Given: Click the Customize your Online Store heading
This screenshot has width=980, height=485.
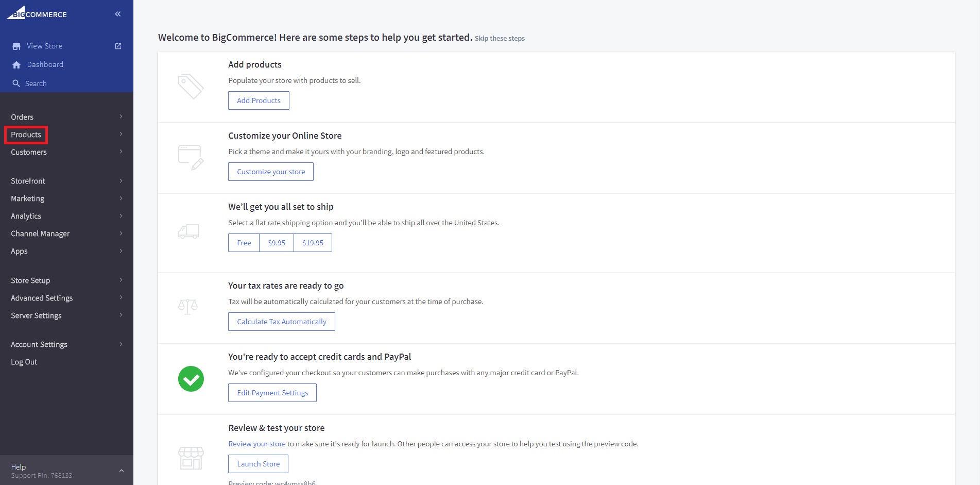Looking at the screenshot, I should tap(285, 136).
